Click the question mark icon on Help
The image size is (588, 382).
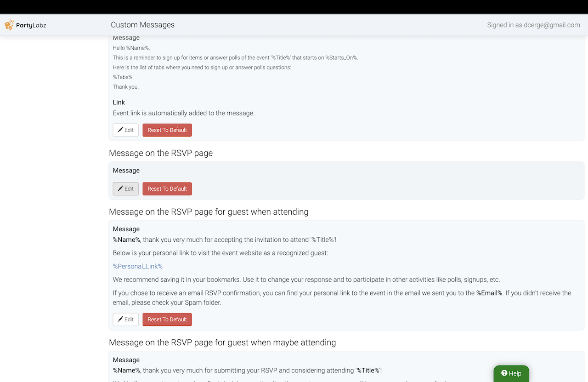(x=504, y=373)
